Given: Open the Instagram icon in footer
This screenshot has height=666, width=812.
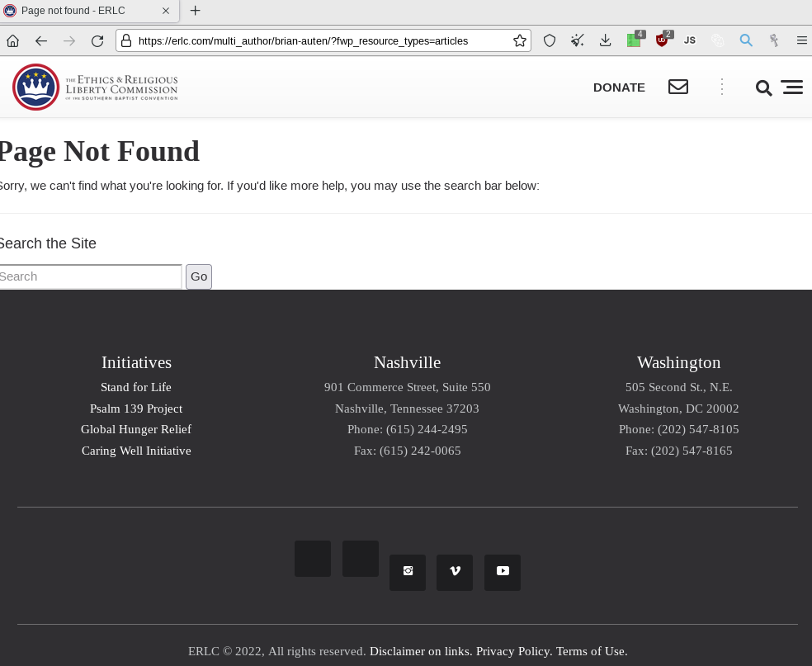Looking at the screenshot, I should (x=408, y=572).
